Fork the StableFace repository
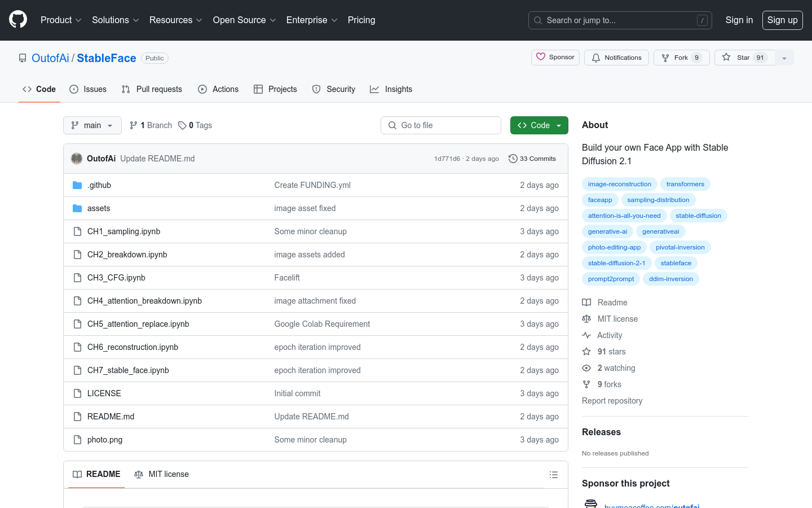This screenshot has height=508, width=812. tap(681, 58)
